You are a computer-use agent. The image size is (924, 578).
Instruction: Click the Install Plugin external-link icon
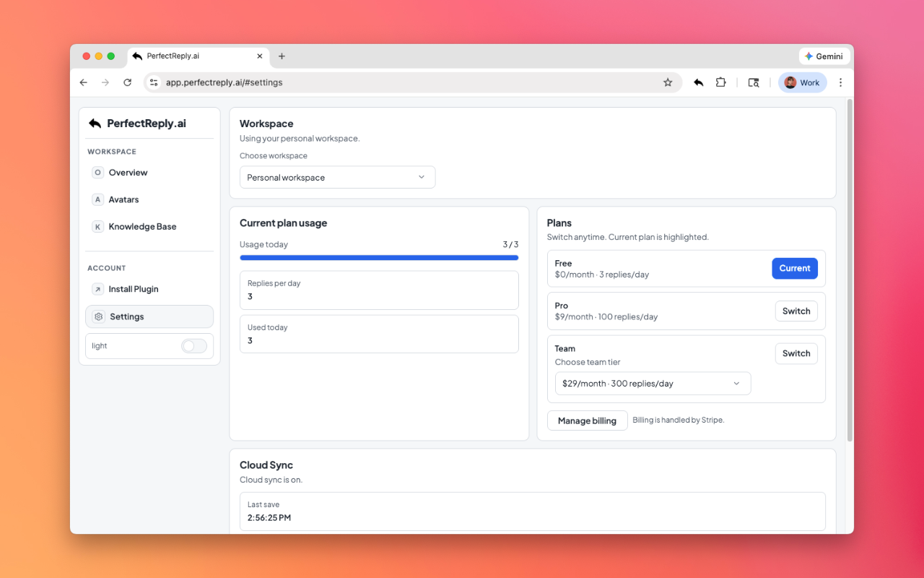click(97, 288)
